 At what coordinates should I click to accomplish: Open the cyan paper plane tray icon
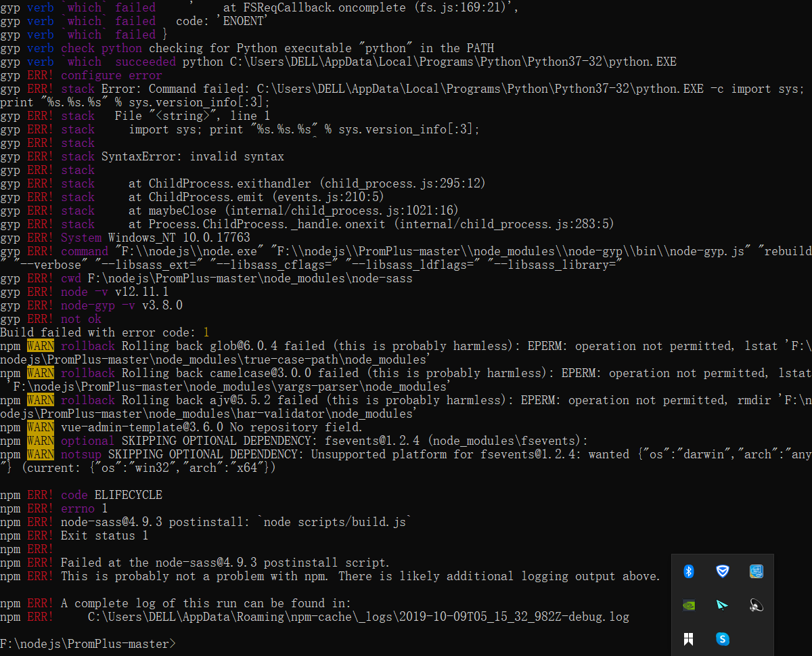tap(723, 605)
